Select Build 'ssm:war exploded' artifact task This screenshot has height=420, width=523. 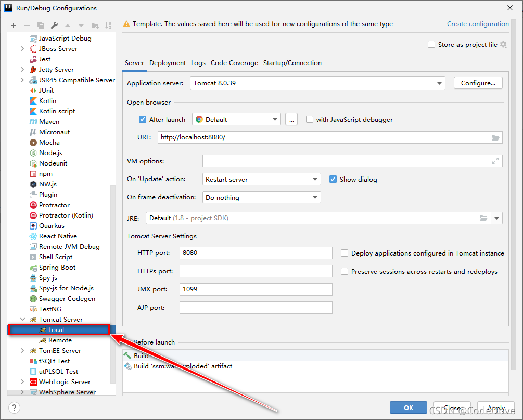(x=183, y=366)
